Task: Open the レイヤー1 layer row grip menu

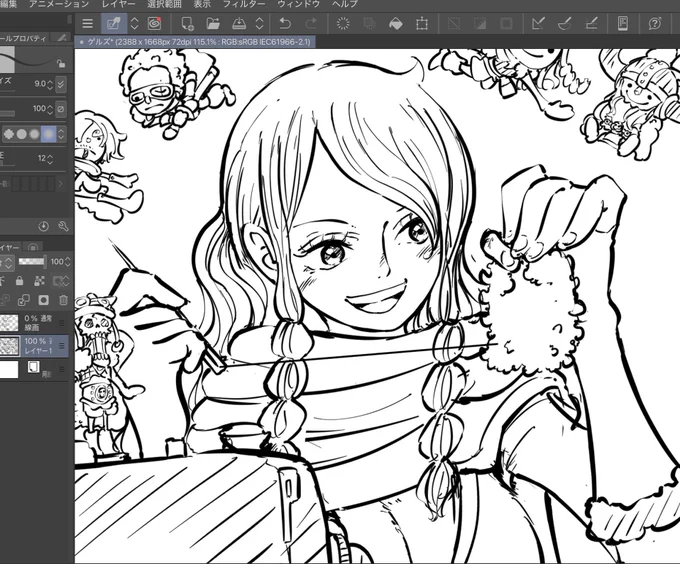Action: tap(62, 346)
